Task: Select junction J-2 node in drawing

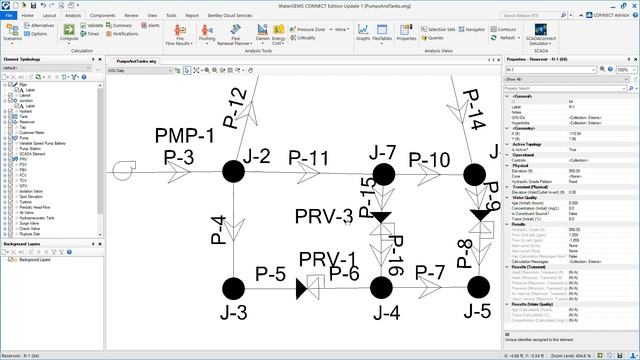Action: (233, 171)
